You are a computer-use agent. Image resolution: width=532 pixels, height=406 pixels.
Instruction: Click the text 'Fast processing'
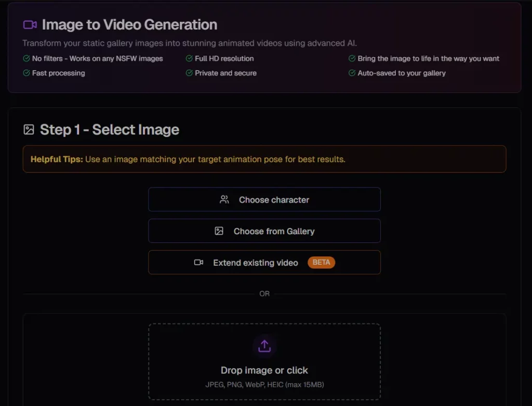[x=58, y=73]
